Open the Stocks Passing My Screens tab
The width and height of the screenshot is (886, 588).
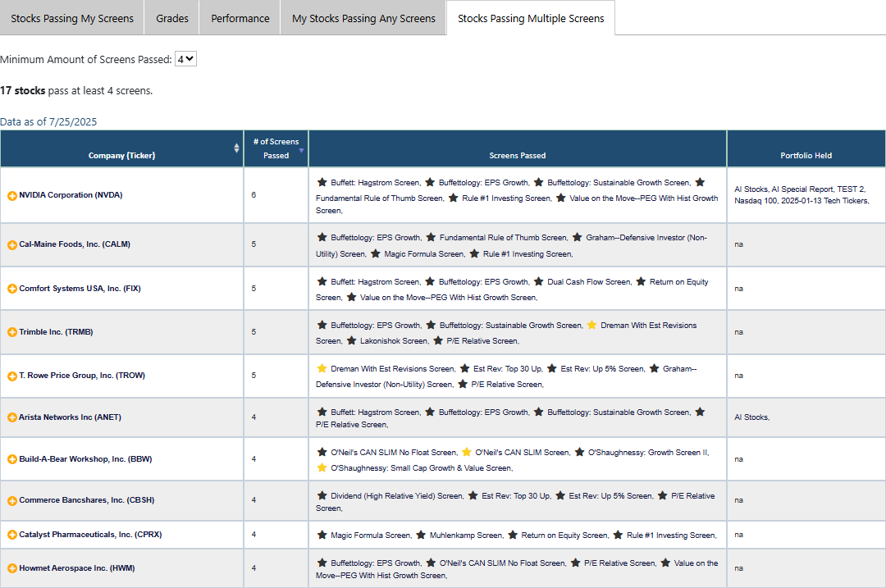(x=71, y=18)
